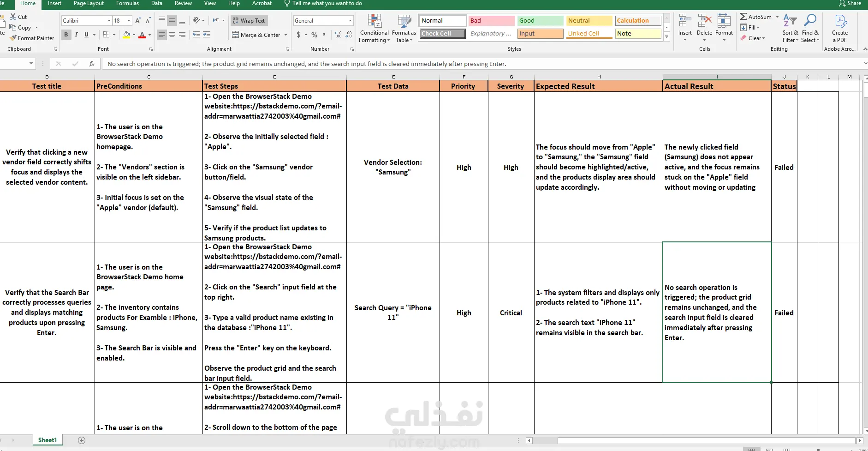Click Decrease Indent icon

[x=196, y=35]
